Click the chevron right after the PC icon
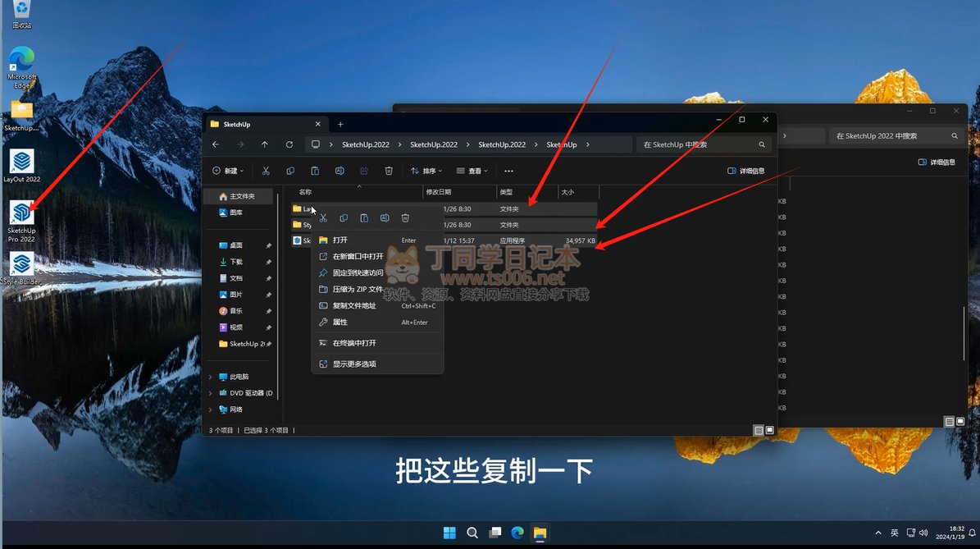The height and width of the screenshot is (549, 980). click(x=331, y=144)
